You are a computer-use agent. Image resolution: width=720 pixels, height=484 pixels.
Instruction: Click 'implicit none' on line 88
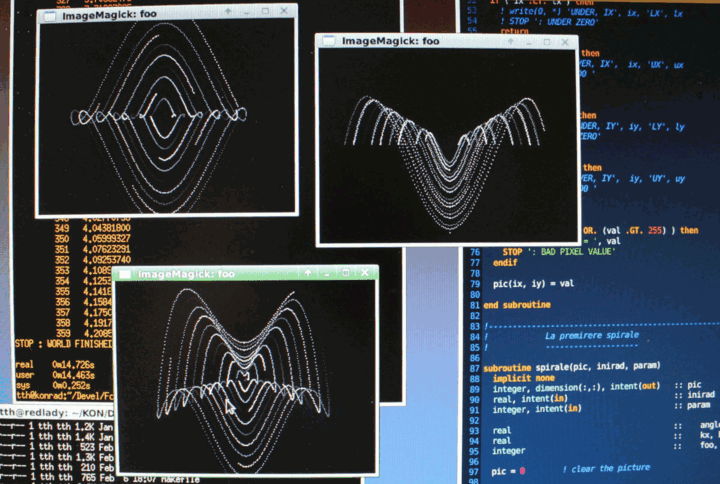(523, 378)
